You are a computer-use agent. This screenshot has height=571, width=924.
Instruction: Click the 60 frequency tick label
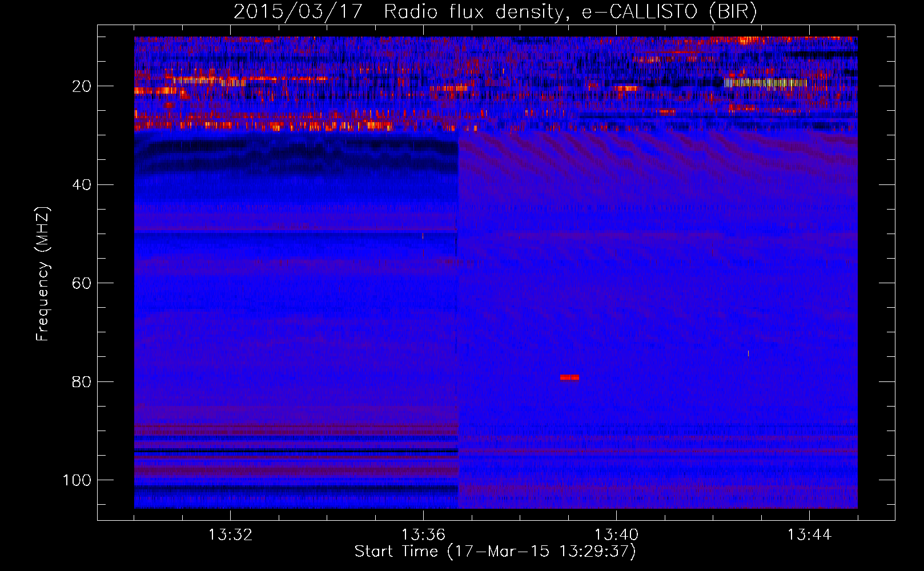[82, 283]
